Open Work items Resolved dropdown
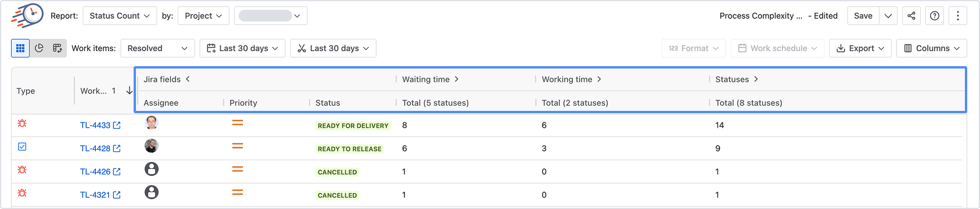Viewport: 980px width, 209px height. coord(157,48)
